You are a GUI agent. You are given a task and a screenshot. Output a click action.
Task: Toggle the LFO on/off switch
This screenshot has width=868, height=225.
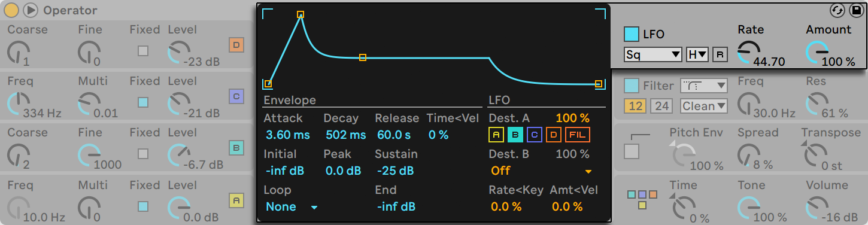point(631,34)
